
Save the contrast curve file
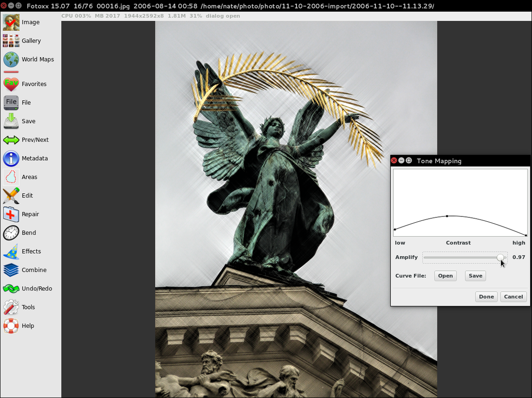pyautogui.click(x=475, y=276)
